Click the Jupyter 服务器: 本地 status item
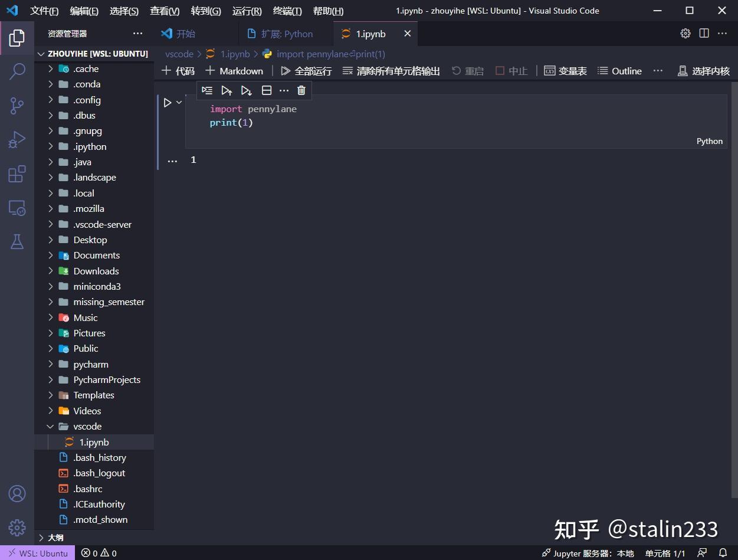 tap(588, 553)
